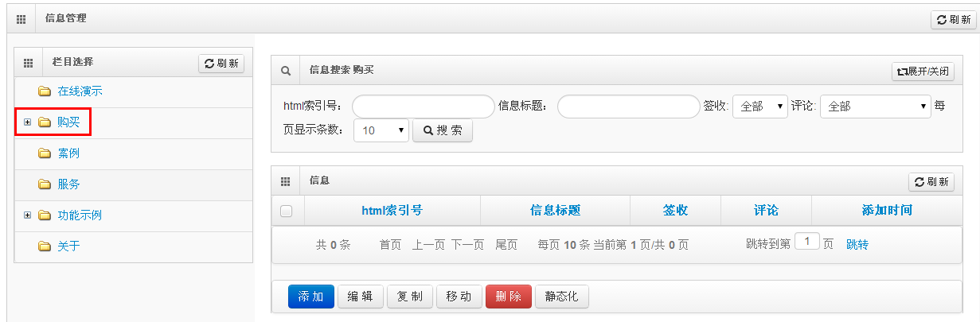The width and height of the screenshot is (980, 322).
Task: Select 案例 in the column tree
Action: click(68, 153)
